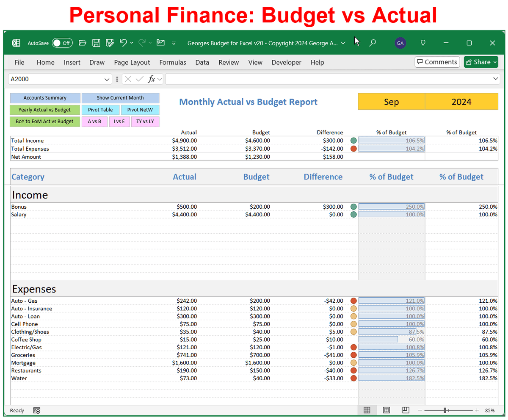Open the Formulas tab
508x420 pixels.
coord(173,62)
